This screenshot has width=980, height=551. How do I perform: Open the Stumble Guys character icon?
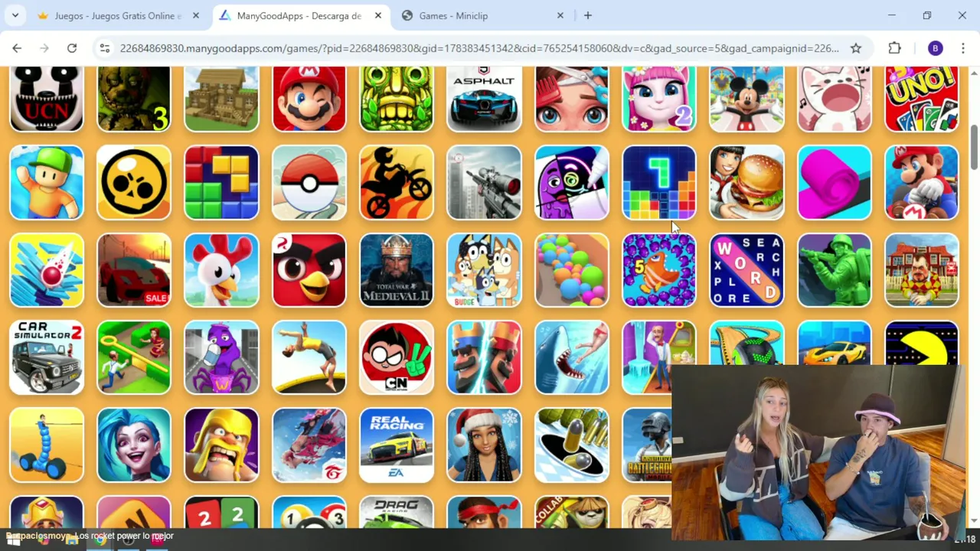pos(47,183)
